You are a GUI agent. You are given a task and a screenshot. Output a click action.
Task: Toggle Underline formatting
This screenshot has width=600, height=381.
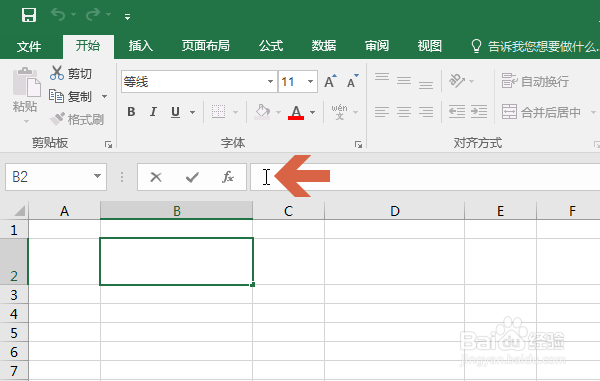175,112
